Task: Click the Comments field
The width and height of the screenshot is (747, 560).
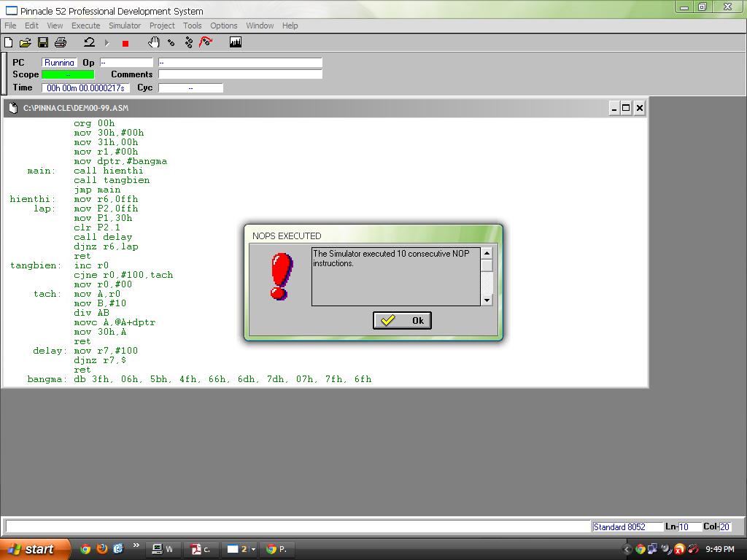Action: (x=240, y=74)
